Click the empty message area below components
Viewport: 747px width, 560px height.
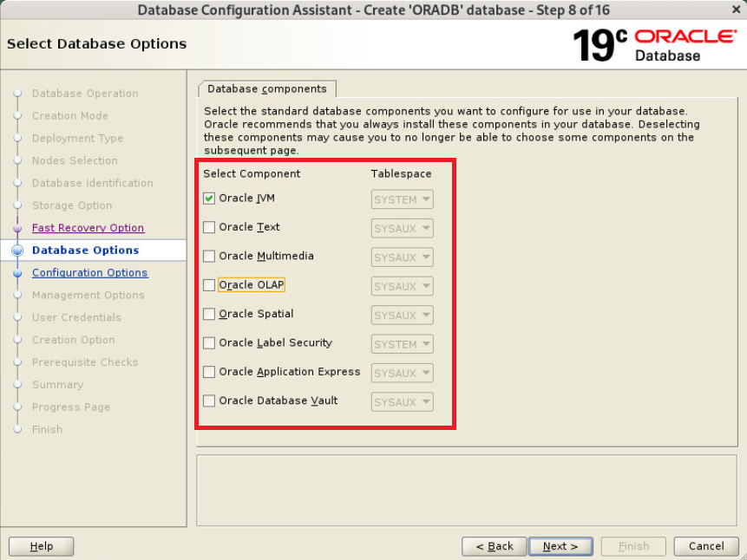coord(467,491)
